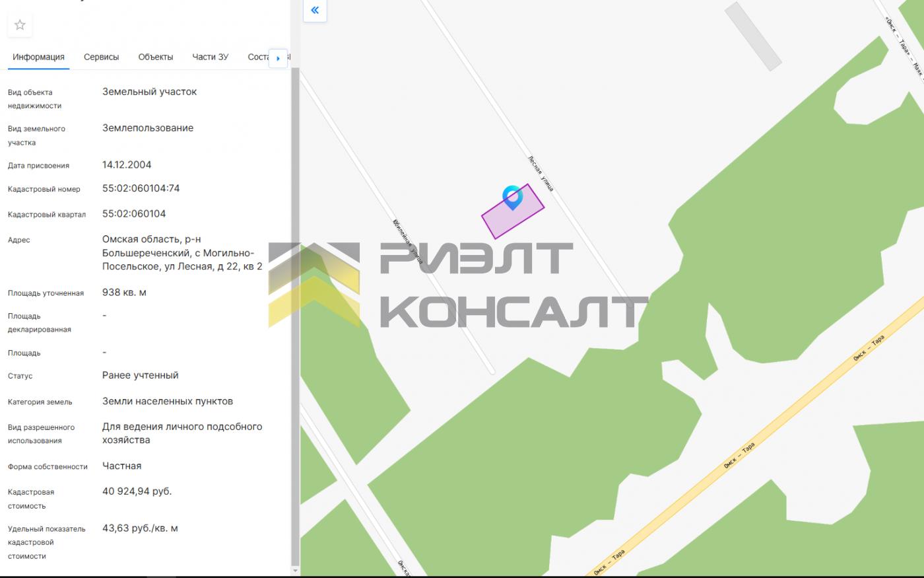Open the partially visible Состав tab
The image size is (924, 578).
pyautogui.click(x=258, y=57)
